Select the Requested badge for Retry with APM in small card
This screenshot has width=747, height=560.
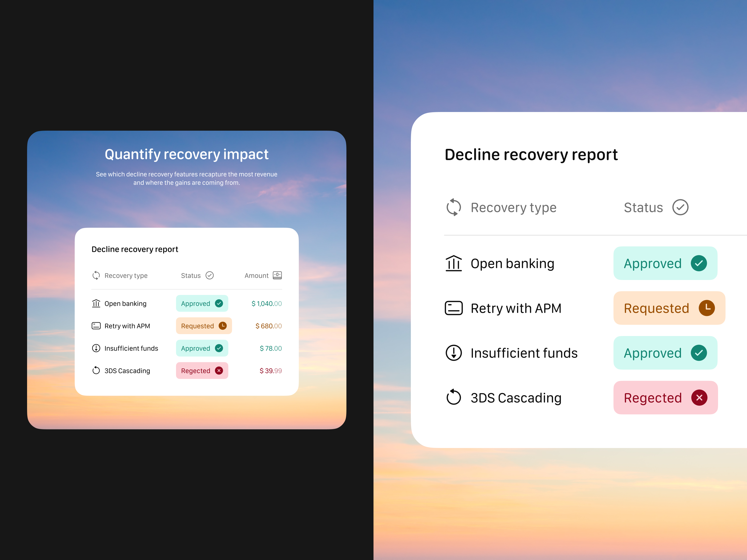click(x=204, y=326)
